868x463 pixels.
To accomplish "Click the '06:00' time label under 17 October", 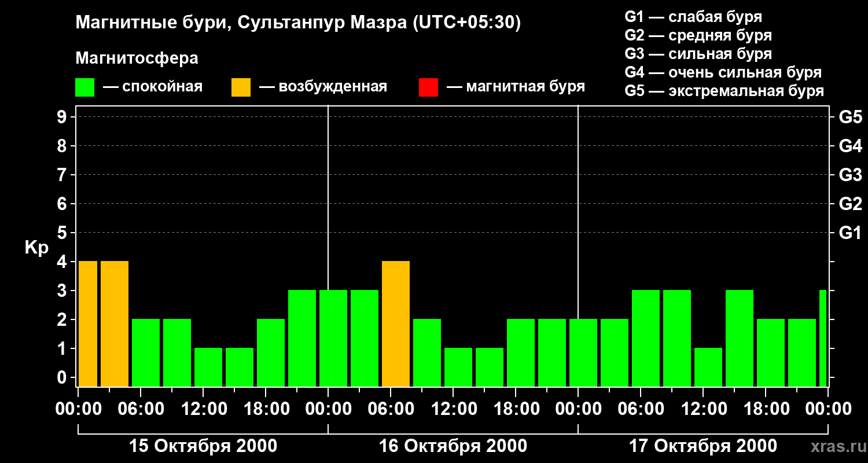I will pos(641,409).
